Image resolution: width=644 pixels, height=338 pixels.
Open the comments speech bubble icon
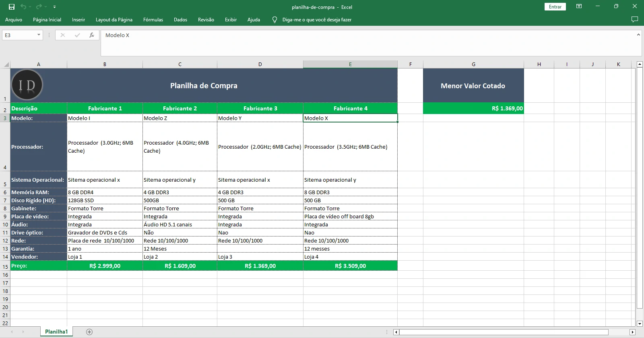click(635, 19)
